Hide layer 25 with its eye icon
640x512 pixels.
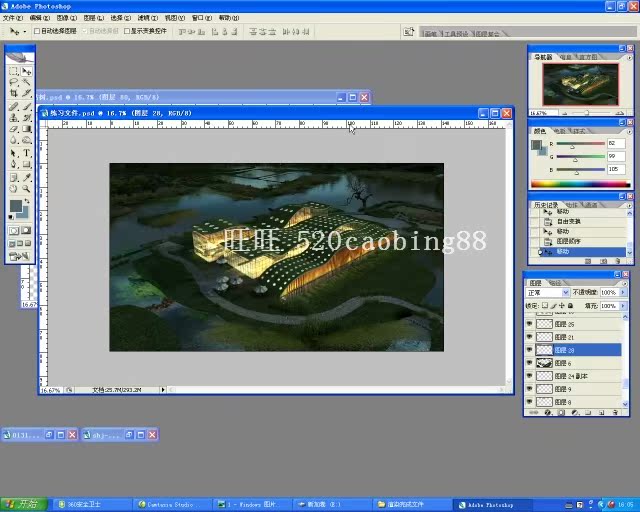pyautogui.click(x=530, y=324)
